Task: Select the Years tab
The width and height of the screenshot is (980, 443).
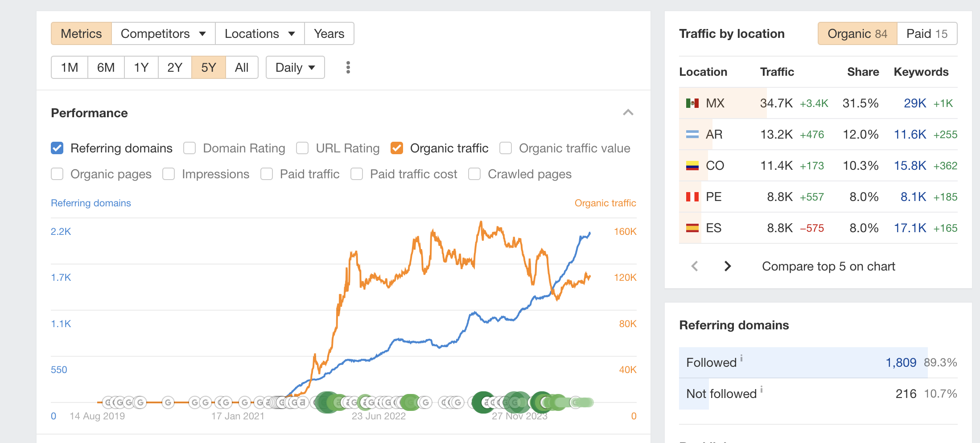Action: coord(329,34)
